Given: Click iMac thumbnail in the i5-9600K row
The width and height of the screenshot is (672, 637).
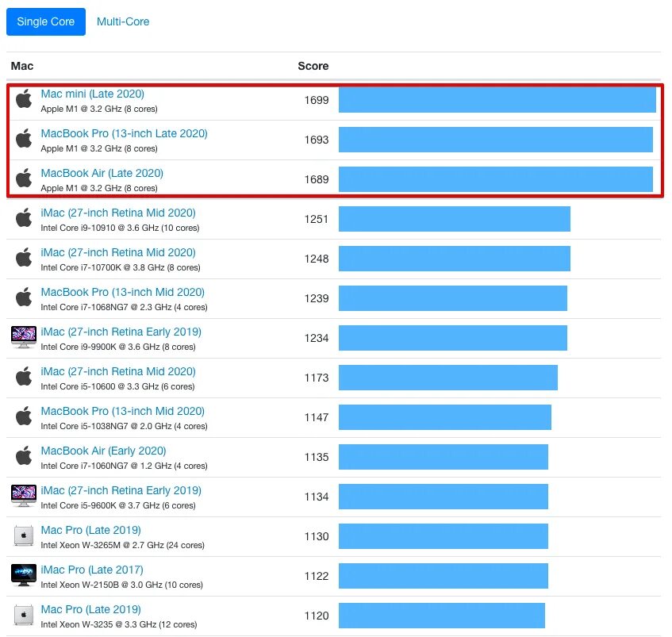Looking at the screenshot, I should point(24,496).
